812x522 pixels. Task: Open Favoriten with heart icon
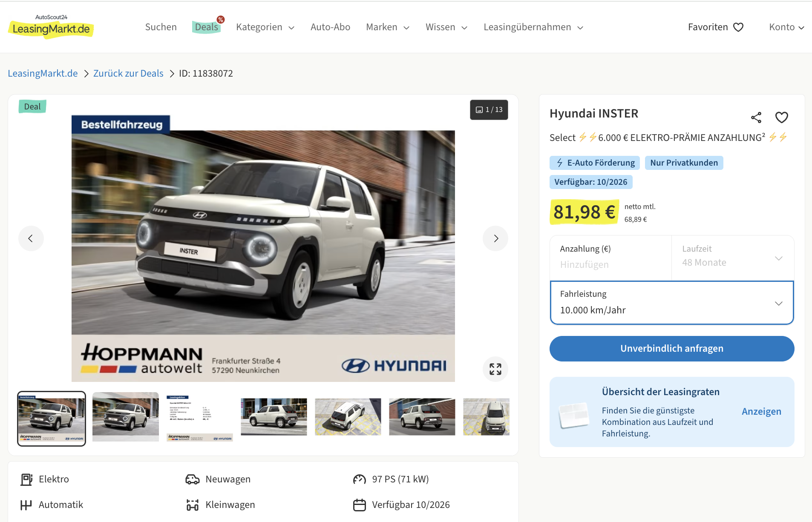tap(715, 27)
